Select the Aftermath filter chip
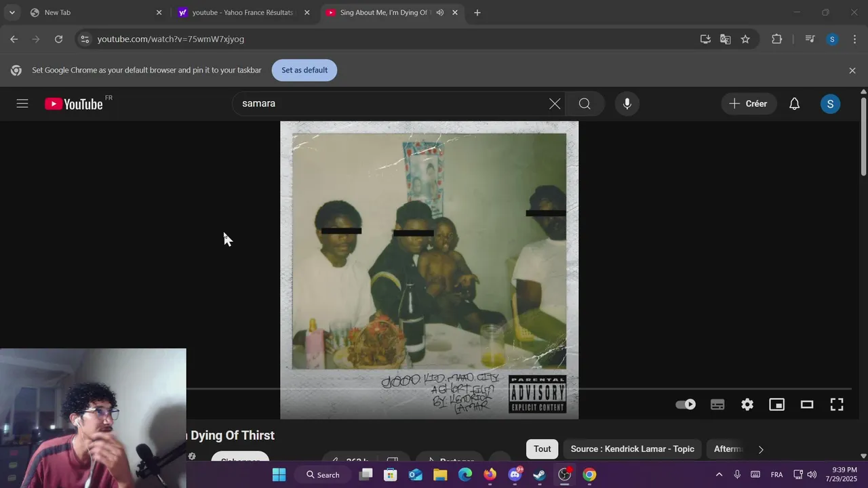Viewport: 868px width, 488px height. (728, 449)
